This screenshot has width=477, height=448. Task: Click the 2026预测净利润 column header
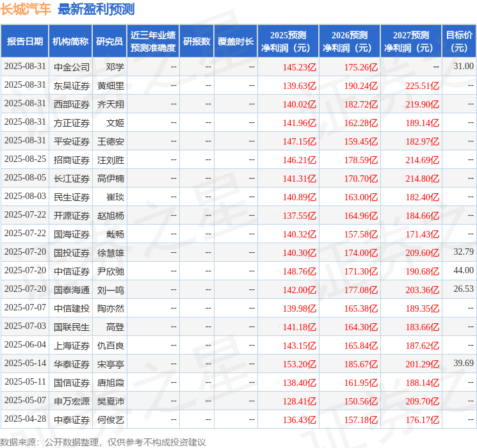click(350, 41)
